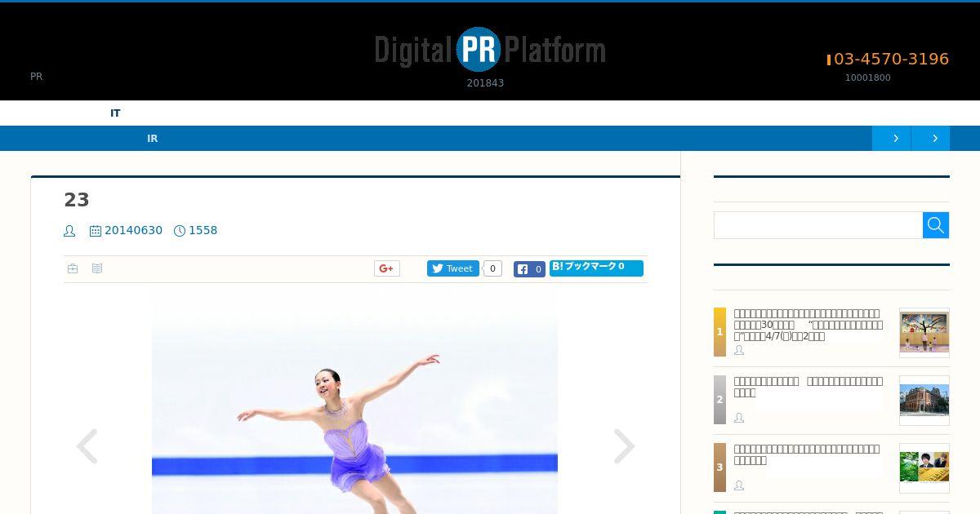This screenshot has height=514, width=980.
Task: Click the PR text in header
Action: (x=36, y=77)
